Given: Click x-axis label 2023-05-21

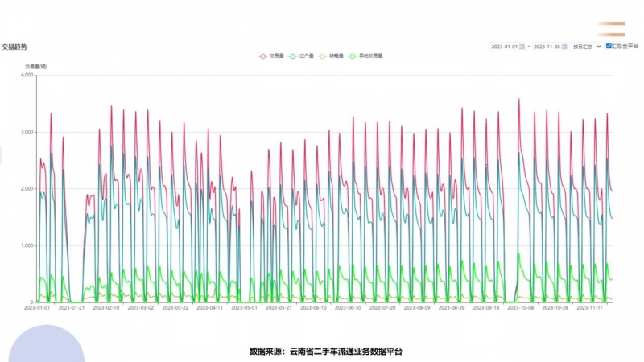Looking at the screenshot, I should [x=279, y=308].
